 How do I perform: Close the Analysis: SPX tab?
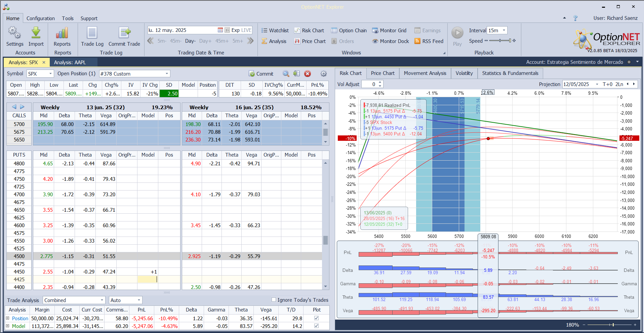(44, 63)
